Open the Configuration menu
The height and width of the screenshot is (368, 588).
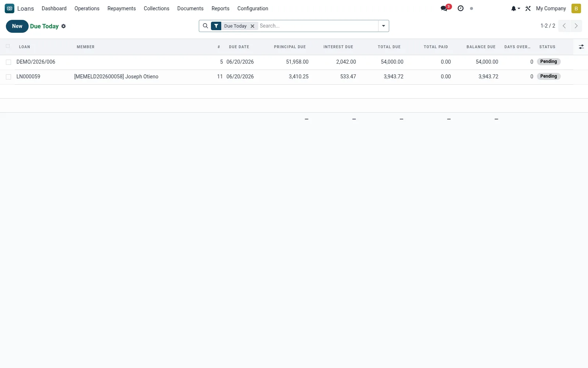[x=253, y=8]
